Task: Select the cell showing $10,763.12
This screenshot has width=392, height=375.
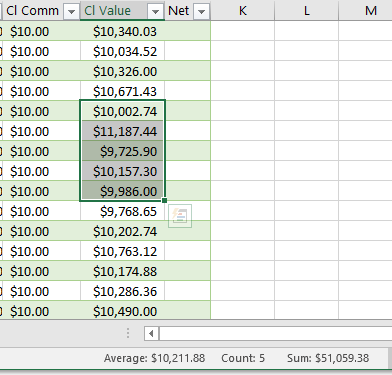Action: pyautogui.click(x=122, y=251)
